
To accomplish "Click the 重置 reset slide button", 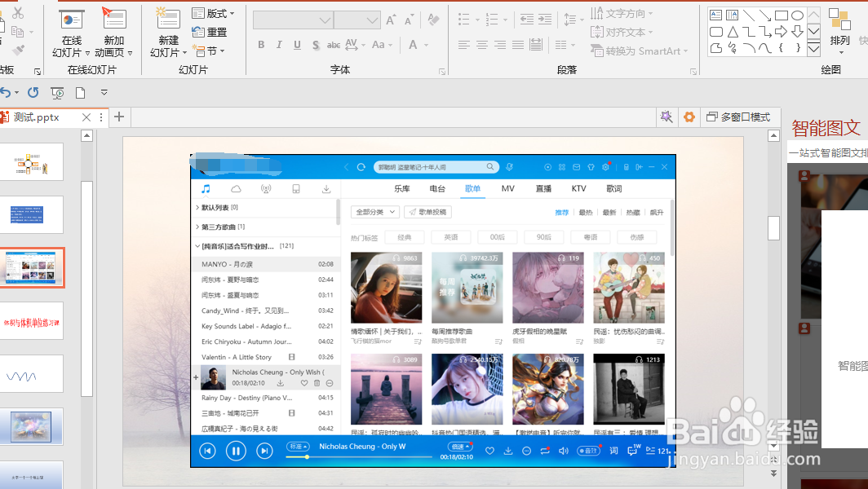I will 209,32.
